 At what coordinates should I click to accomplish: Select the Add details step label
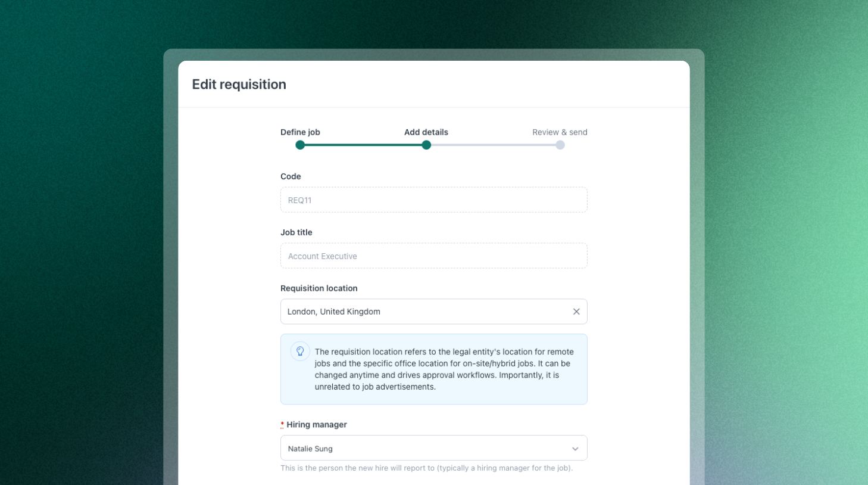(426, 132)
